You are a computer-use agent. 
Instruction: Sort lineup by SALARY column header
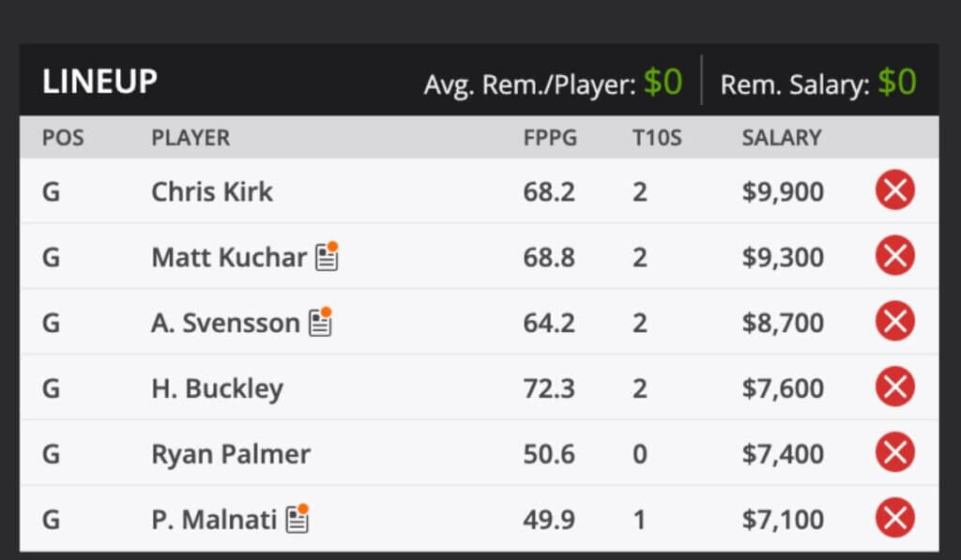coord(781,138)
